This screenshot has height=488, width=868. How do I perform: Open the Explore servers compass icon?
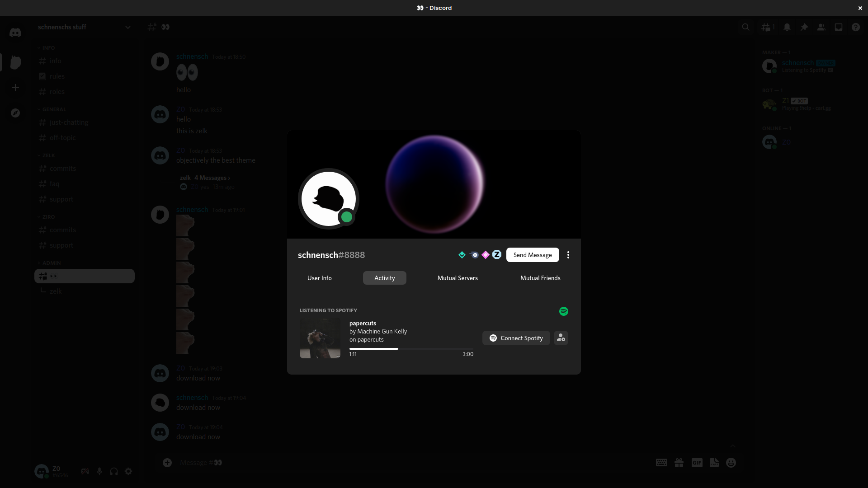click(x=15, y=113)
